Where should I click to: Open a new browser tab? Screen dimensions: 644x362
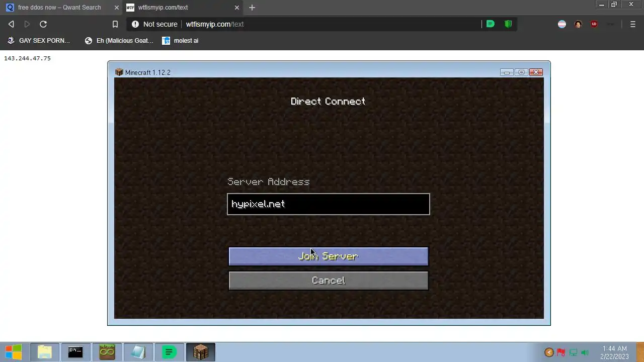[252, 8]
